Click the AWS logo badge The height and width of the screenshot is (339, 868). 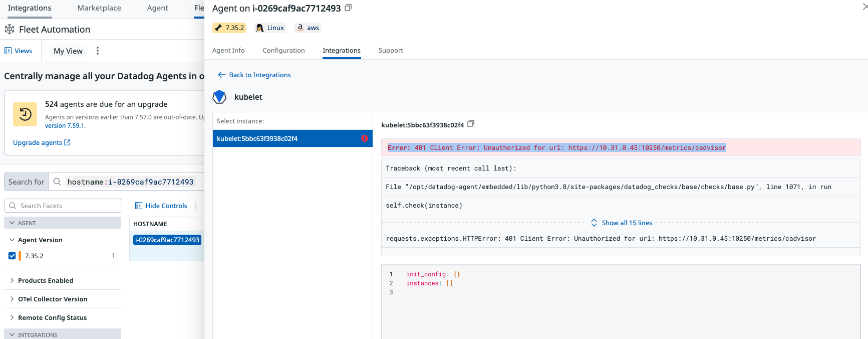tap(300, 28)
